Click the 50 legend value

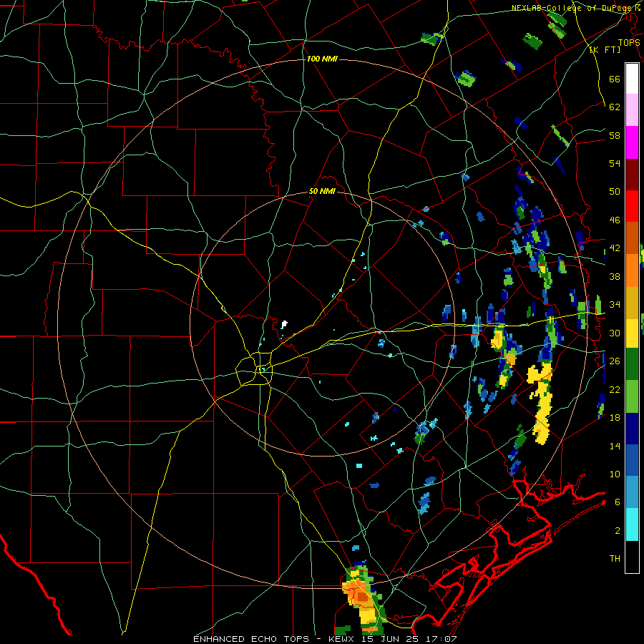(615, 192)
